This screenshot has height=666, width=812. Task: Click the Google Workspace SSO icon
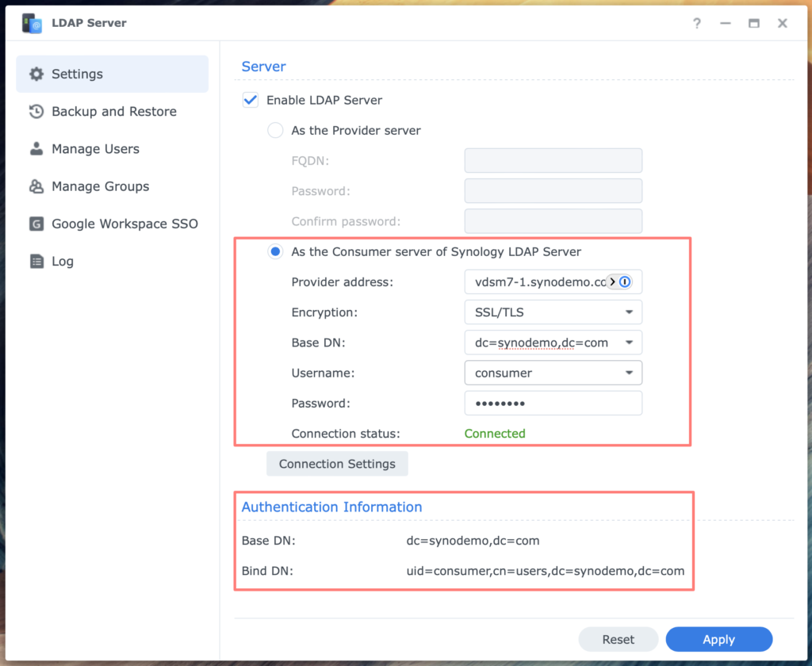click(x=36, y=224)
